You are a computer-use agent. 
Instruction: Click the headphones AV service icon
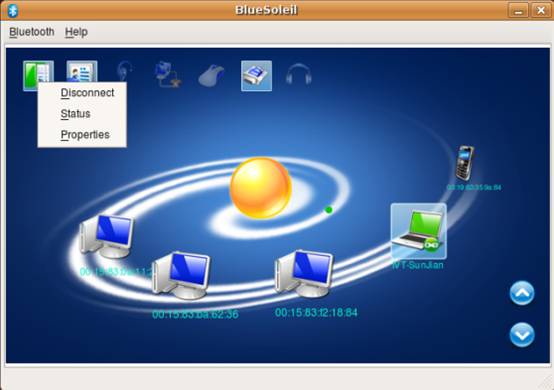299,75
